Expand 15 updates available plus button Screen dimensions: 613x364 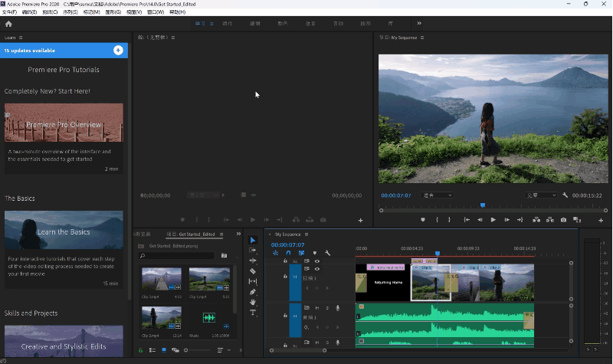point(118,50)
